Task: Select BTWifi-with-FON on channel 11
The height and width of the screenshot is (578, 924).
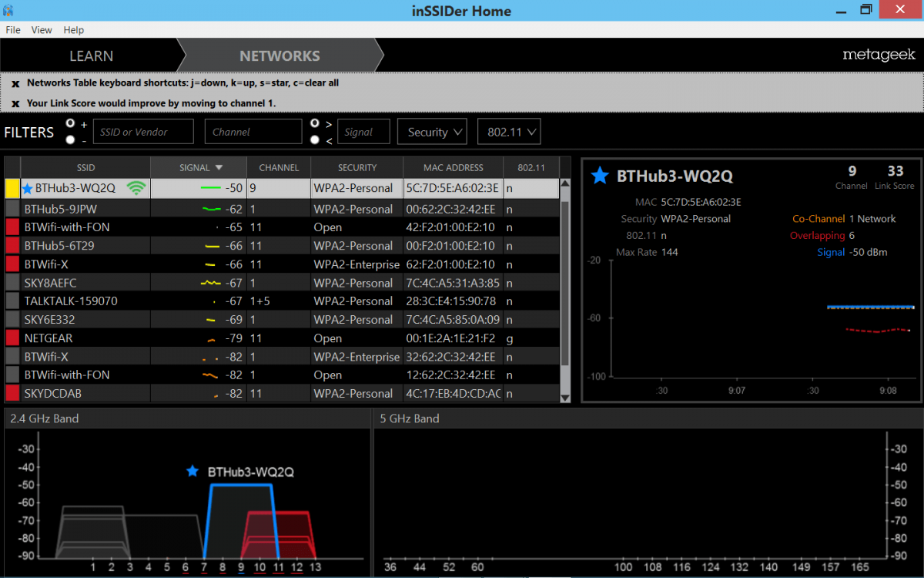Action: click(x=283, y=227)
